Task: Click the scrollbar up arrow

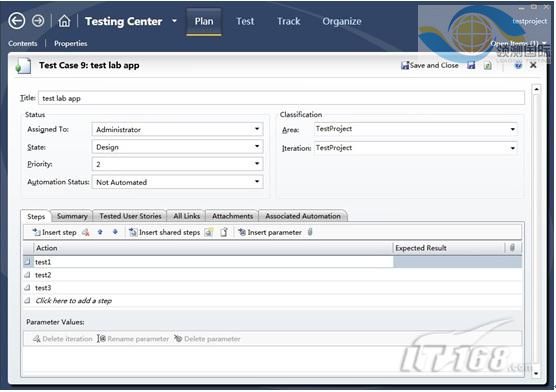Action: pyautogui.click(x=536, y=89)
